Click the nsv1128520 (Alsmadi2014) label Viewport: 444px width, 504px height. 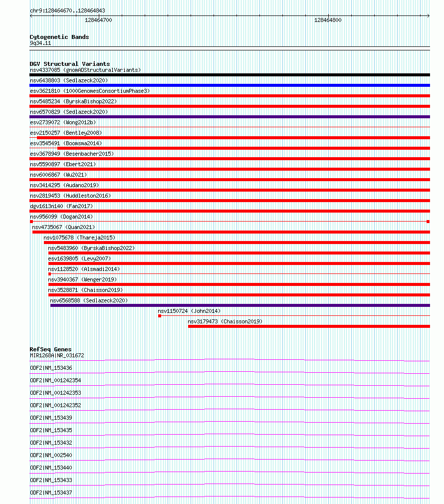point(84,269)
